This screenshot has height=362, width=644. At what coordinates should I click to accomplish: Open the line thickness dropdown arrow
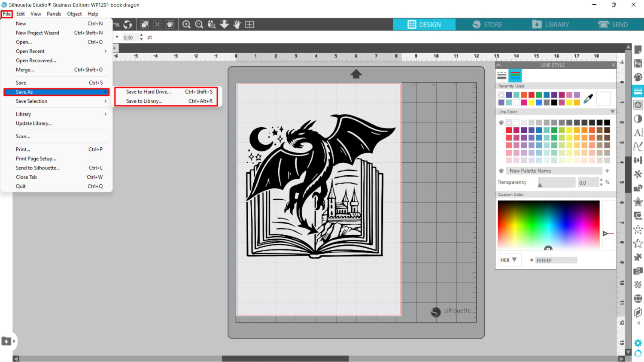(x=117, y=37)
